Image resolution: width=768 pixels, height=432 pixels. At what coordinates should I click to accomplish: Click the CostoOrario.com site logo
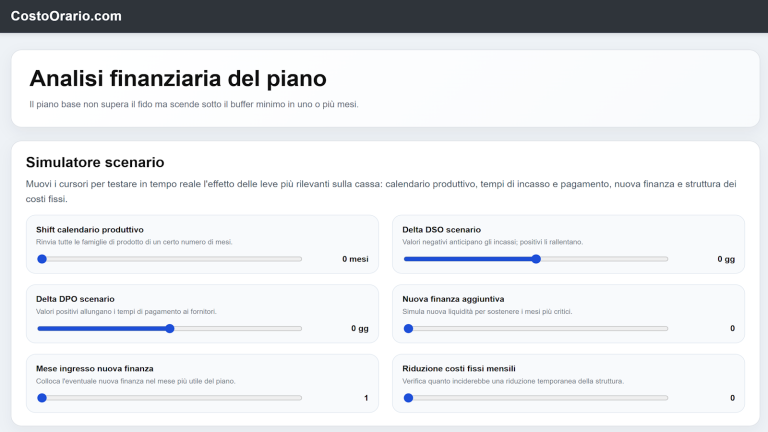66,16
